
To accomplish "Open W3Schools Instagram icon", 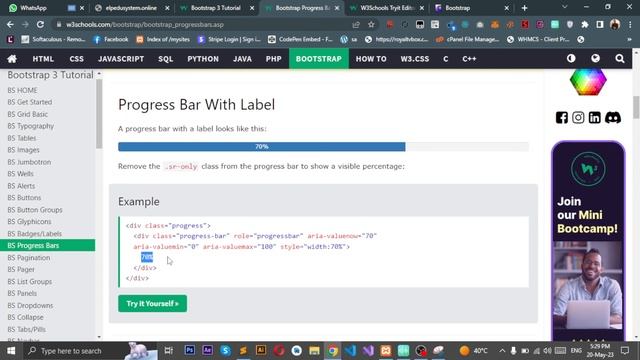I will 578,118.
